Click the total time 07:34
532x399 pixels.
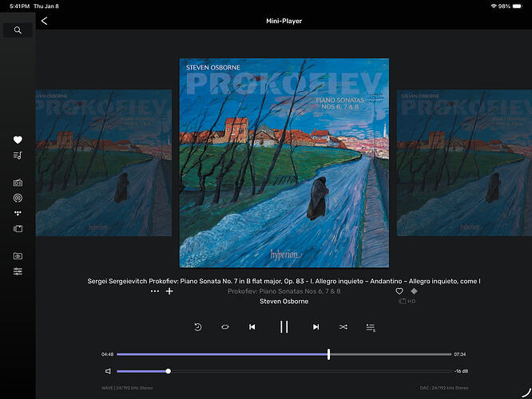tap(460, 354)
